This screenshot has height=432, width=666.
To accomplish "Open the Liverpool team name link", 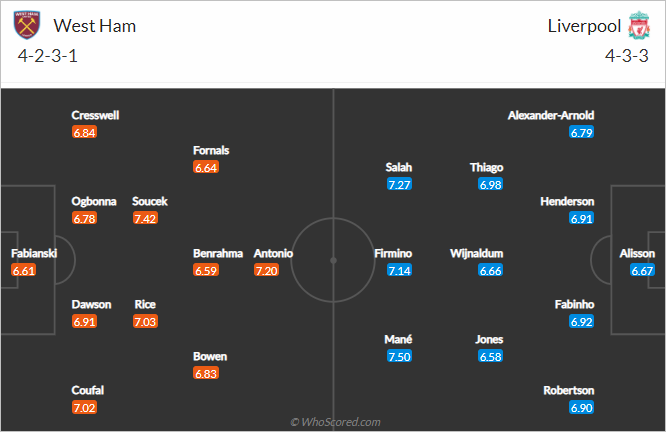I will pos(584,26).
